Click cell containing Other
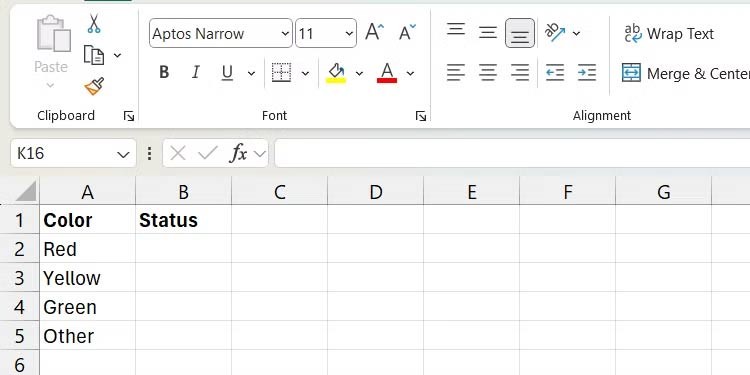This screenshot has width=750, height=375. pyautogui.click(x=88, y=336)
